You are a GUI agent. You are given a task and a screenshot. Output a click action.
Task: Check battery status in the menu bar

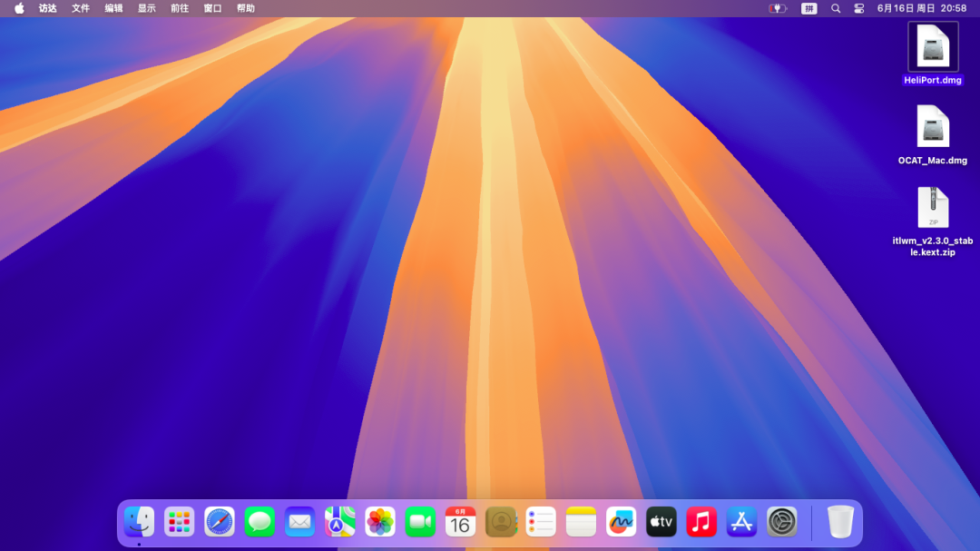[779, 8]
